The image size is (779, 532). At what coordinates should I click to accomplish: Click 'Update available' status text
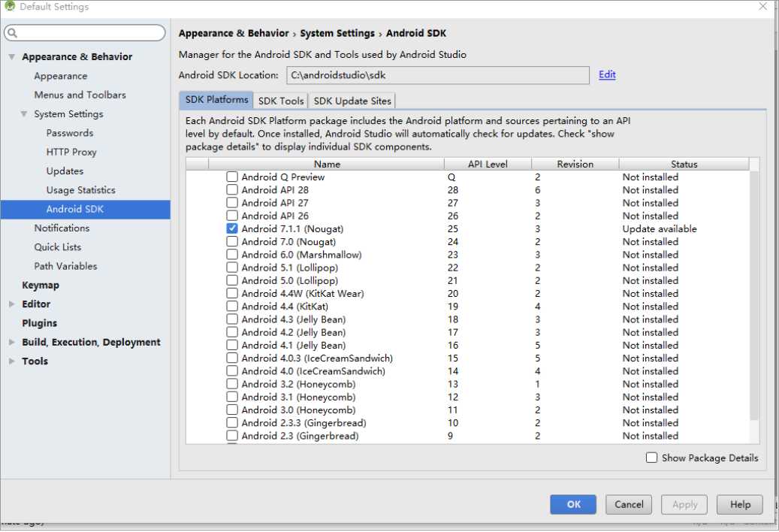660,229
